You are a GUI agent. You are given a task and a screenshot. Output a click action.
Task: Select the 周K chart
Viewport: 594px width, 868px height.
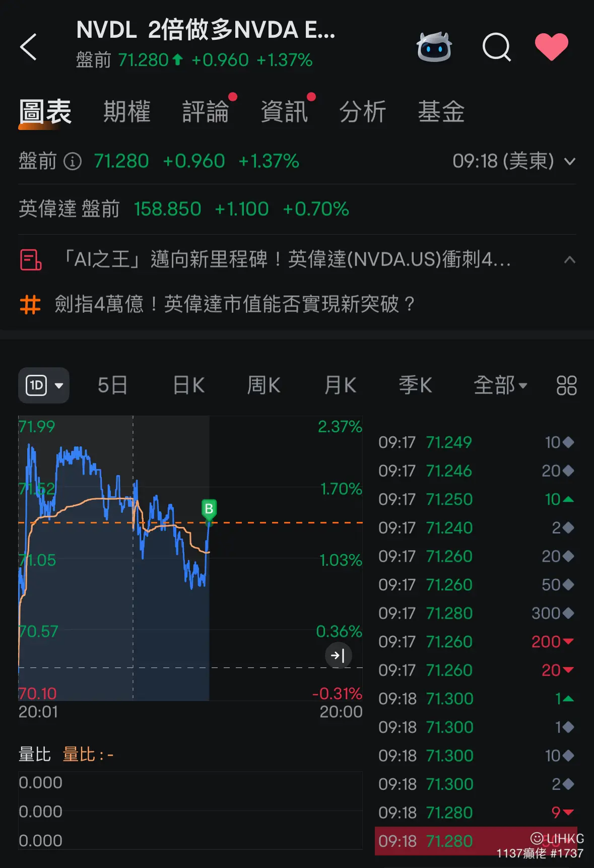click(263, 385)
